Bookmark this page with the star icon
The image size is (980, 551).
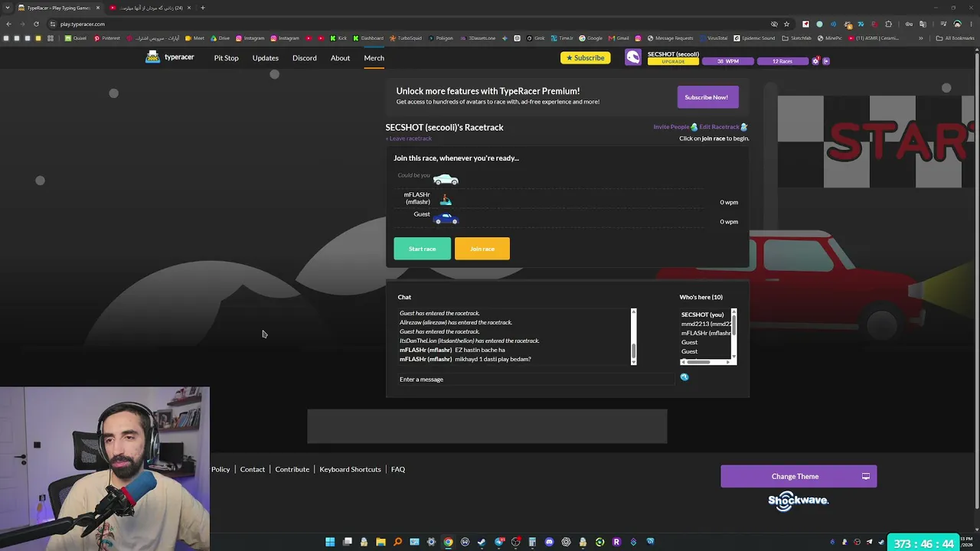tap(786, 24)
